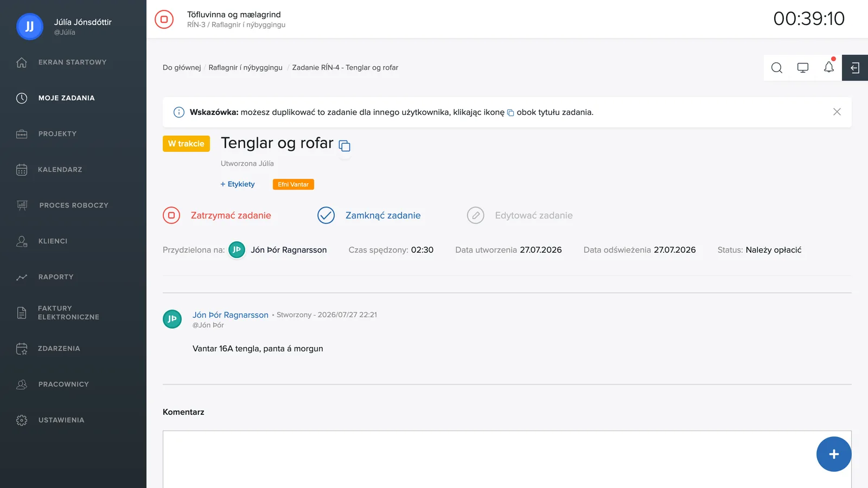Open the notifications bell
This screenshot has height=488, width=868.
click(829, 68)
